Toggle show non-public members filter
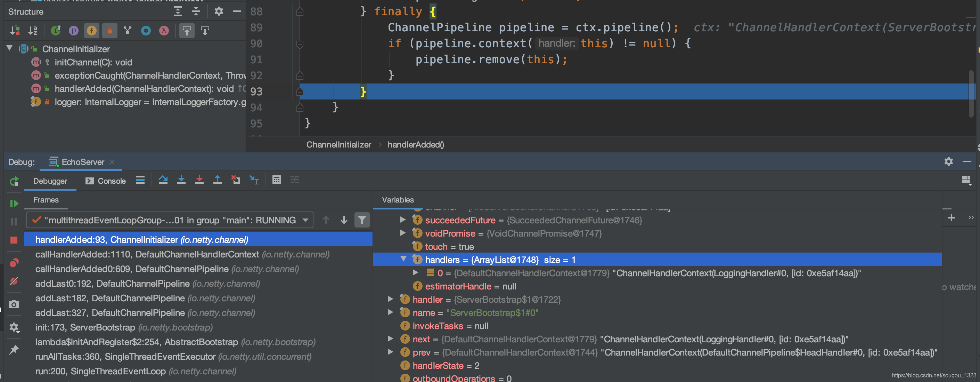 point(109,31)
